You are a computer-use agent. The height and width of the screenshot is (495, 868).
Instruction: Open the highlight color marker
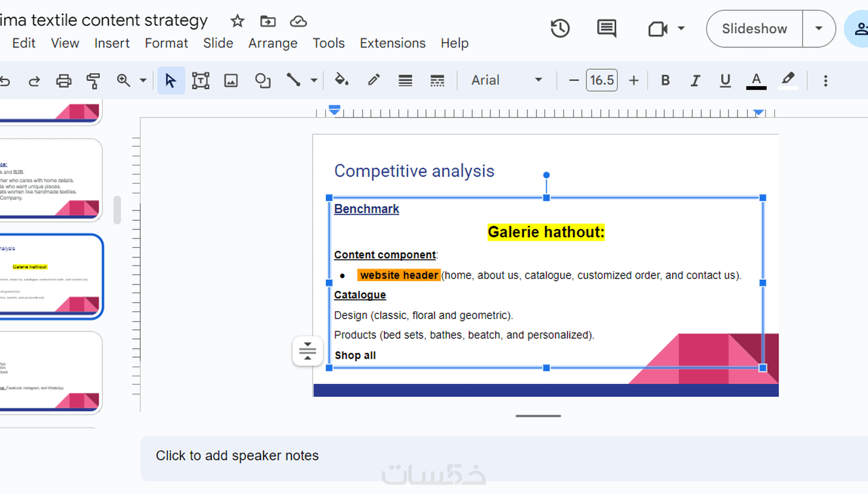[788, 81]
